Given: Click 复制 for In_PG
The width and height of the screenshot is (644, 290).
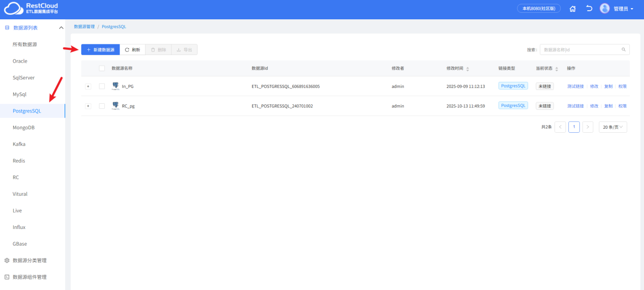Looking at the screenshot, I should [608, 86].
